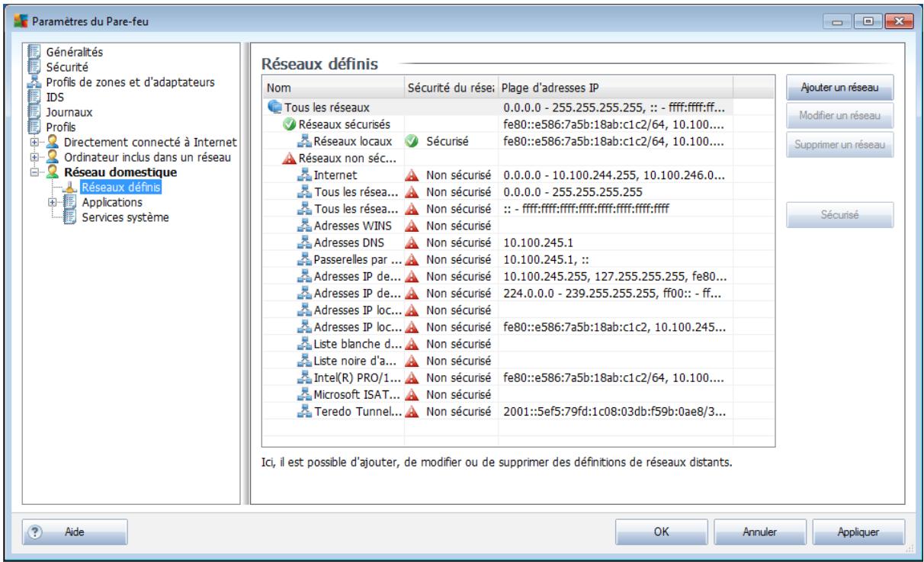This screenshot has width=924, height=562.
Task: Click the Applications node icon
Action: pos(69,202)
